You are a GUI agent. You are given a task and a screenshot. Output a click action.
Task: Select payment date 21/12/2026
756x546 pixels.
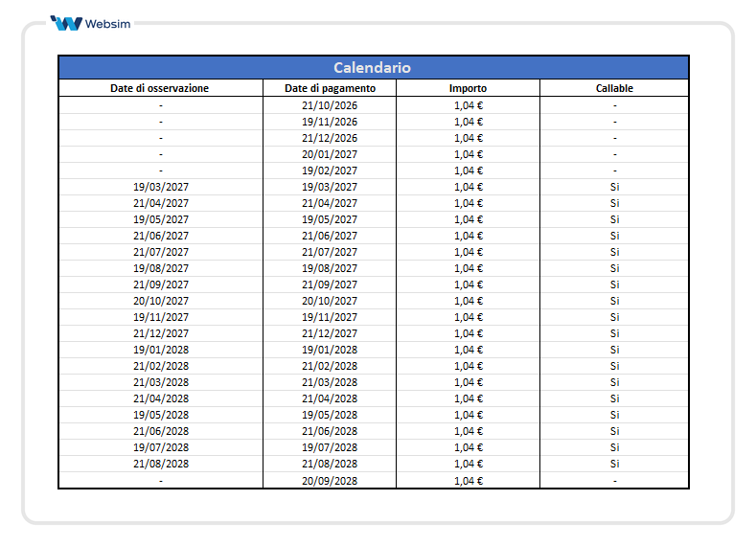[x=330, y=138]
